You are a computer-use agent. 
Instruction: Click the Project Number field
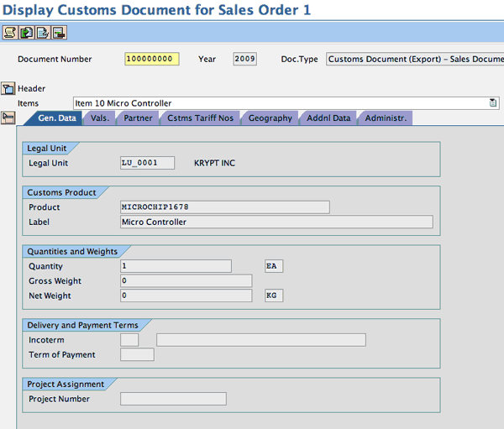pos(173,399)
